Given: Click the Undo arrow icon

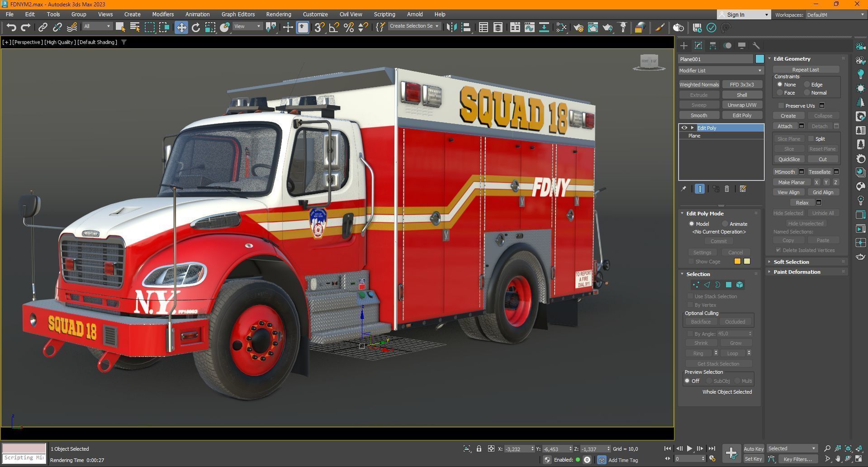Looking at the screenshot, I should [11, 27].
